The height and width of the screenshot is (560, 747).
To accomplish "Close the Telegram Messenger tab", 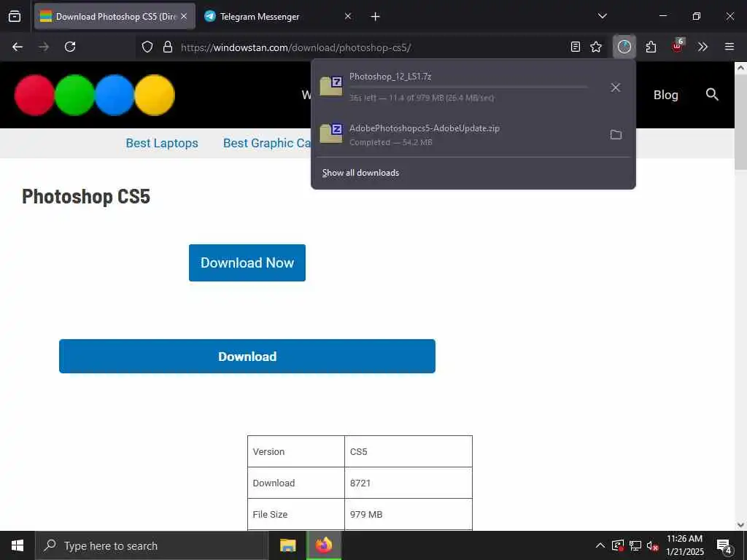I will pyautogui.click(x=348, y=17).
